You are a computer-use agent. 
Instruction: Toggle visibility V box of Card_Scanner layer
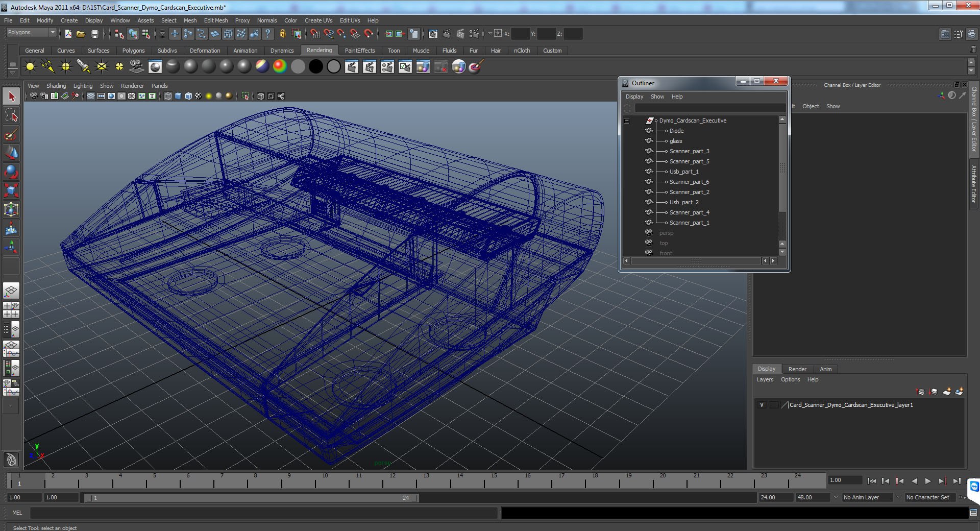point(762,405)
